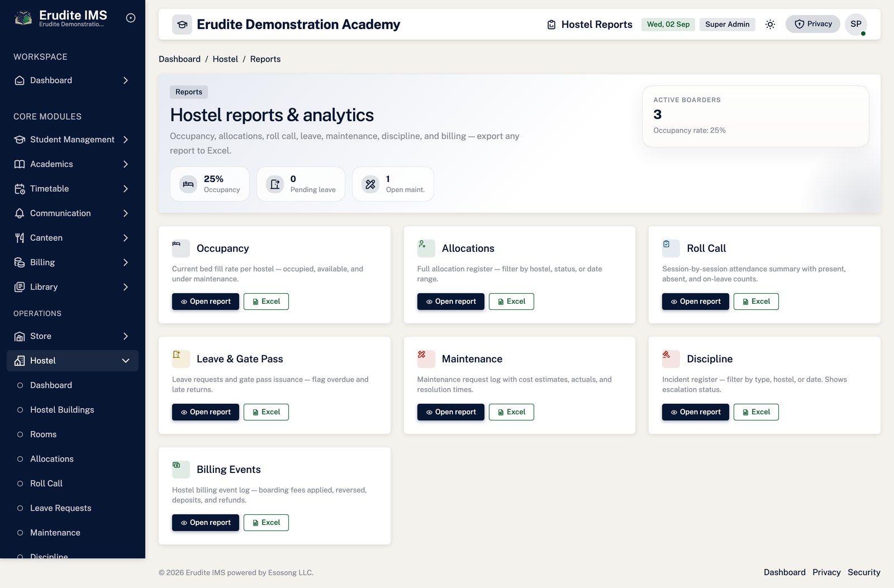The image size is (894, 588).
Task: Click the Active Boarders summary card
Action: click(x=755, y=116)
